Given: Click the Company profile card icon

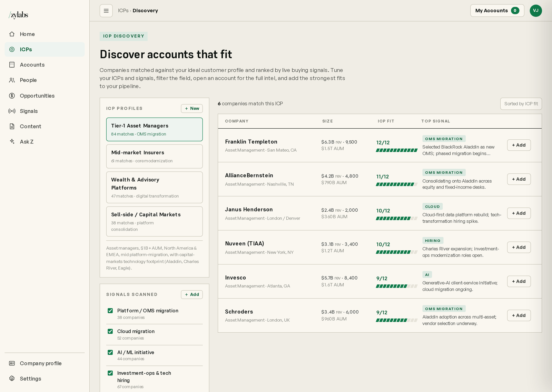Looking at the screenshot, I should [12, 363].
